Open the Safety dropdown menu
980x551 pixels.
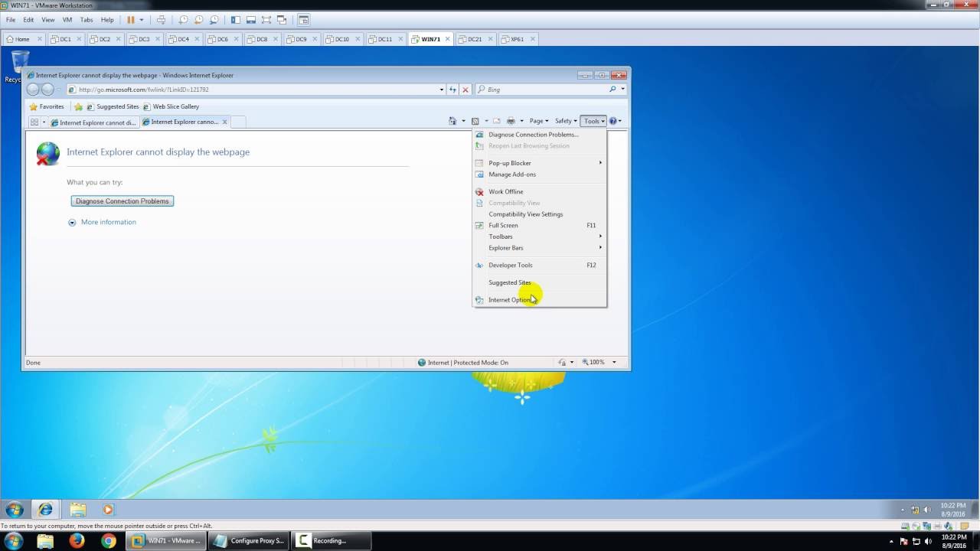[x=566, y=121]
